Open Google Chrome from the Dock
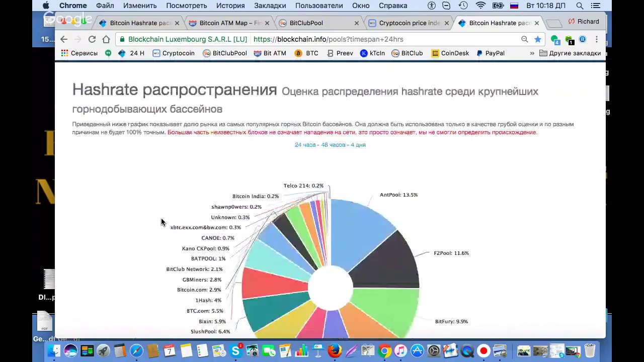Viewport: 644px width, 362px height. [384, 350]
